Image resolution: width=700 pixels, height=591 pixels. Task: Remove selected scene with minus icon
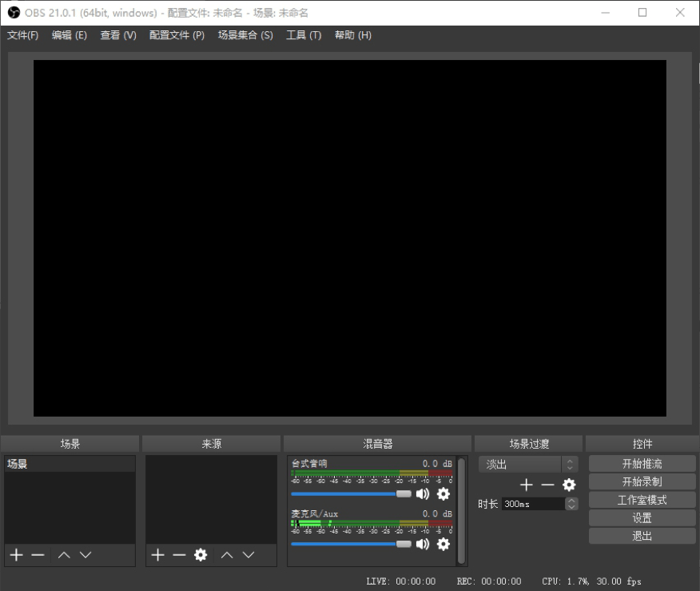(38, 555)
